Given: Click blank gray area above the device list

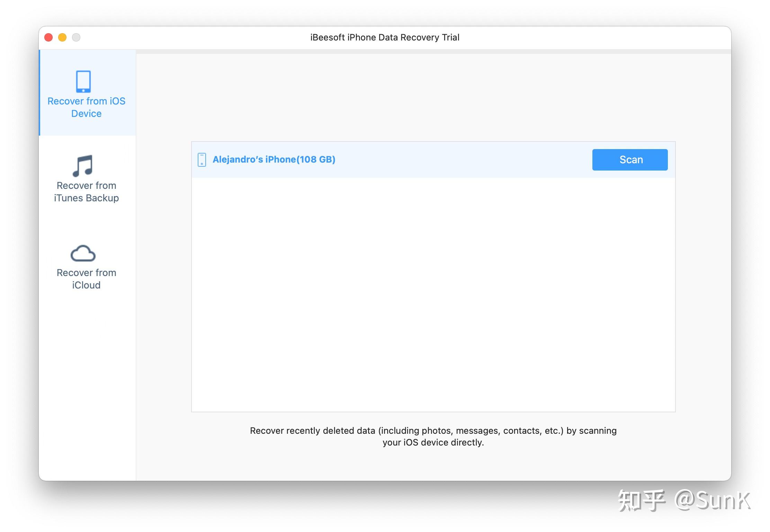Looking at the screenshot, I should [x=433, y=97].
